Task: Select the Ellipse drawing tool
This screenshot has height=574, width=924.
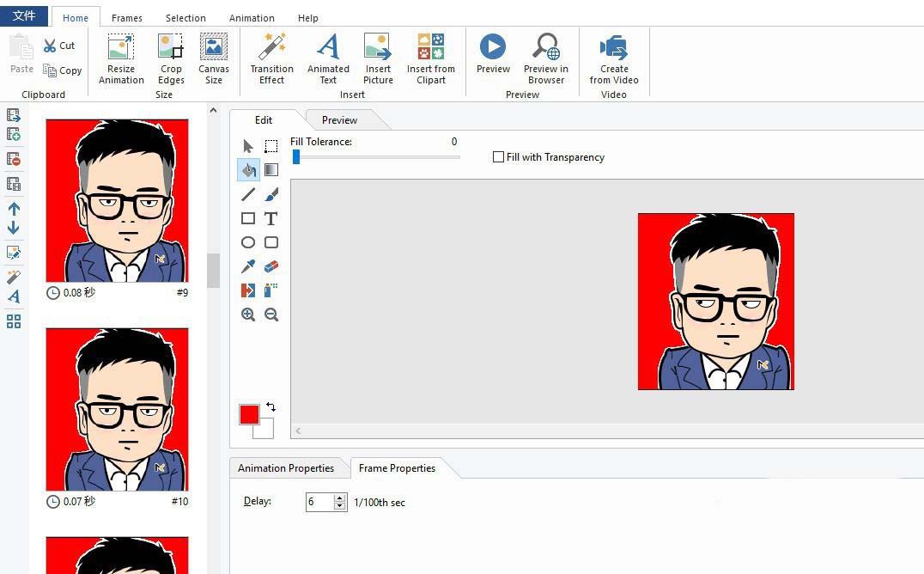Action: tap(248, 242)
